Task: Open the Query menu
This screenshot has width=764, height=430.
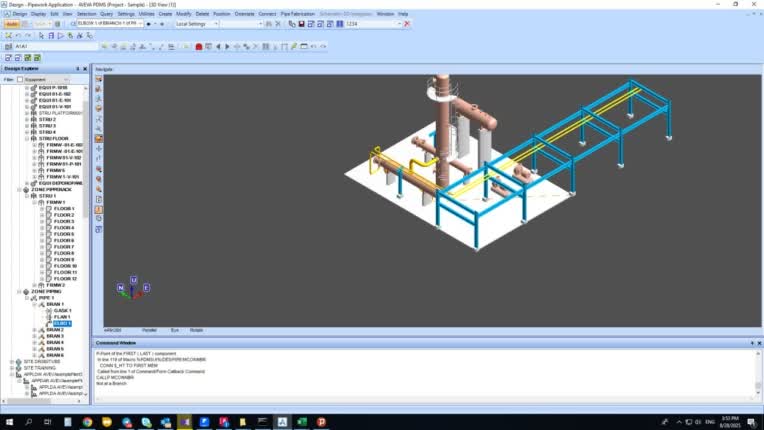Action: 106,14
